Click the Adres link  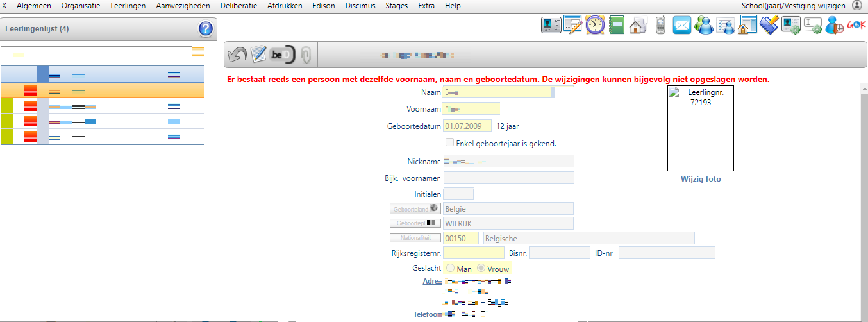431,282
